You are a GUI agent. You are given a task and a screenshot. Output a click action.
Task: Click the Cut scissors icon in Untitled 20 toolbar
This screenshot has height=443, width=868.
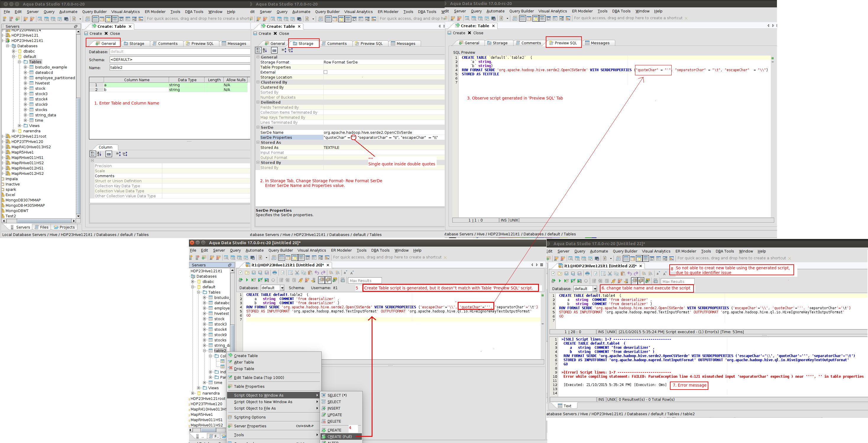(297, 273)
